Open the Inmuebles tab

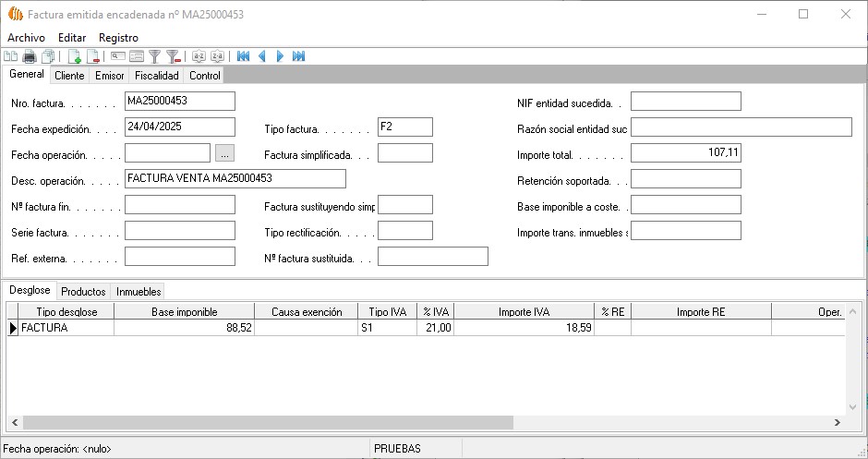pos(139,291)
